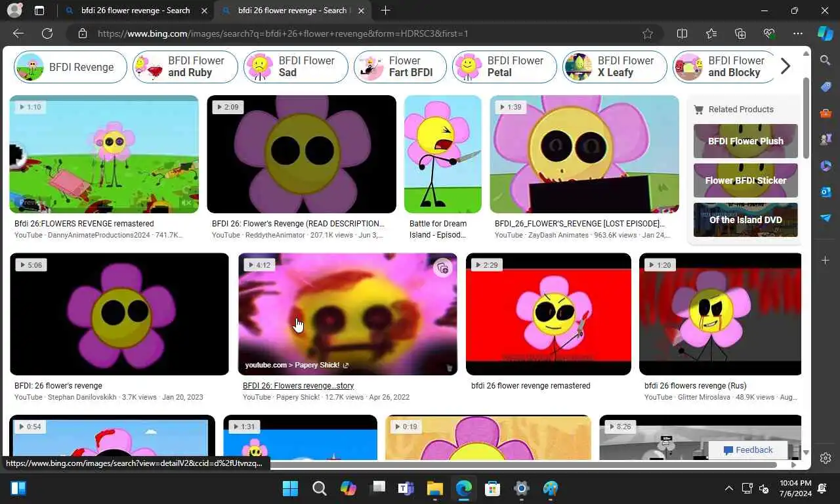Open taskbar clock and date
The width and height of the screenshot is (840, 504).
796,488
